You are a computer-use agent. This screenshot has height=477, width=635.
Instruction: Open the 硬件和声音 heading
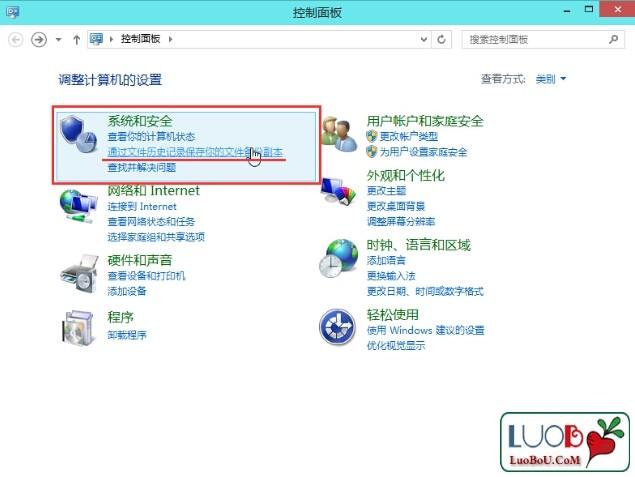(x=140, y=260)
